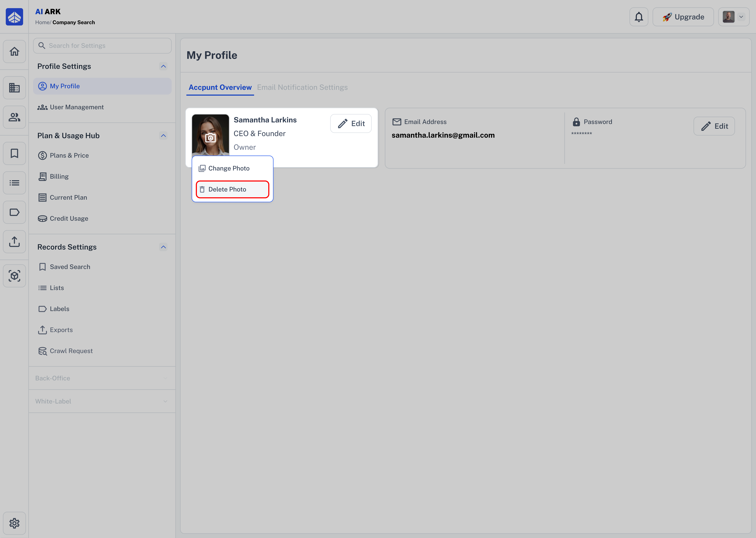This screenshot has width=756, height=538.
Task: Click the Samantha Larkins name
Action: click(265, 120)
